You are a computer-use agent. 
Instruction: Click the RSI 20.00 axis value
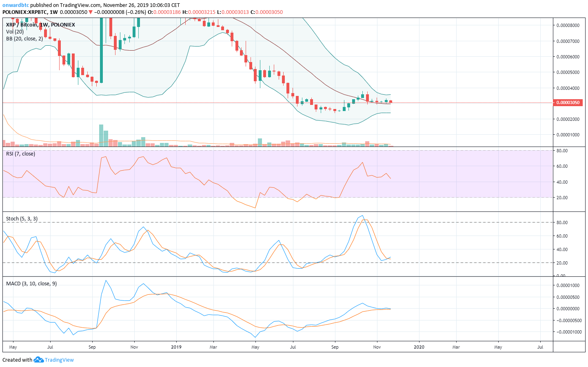(562, 198)
